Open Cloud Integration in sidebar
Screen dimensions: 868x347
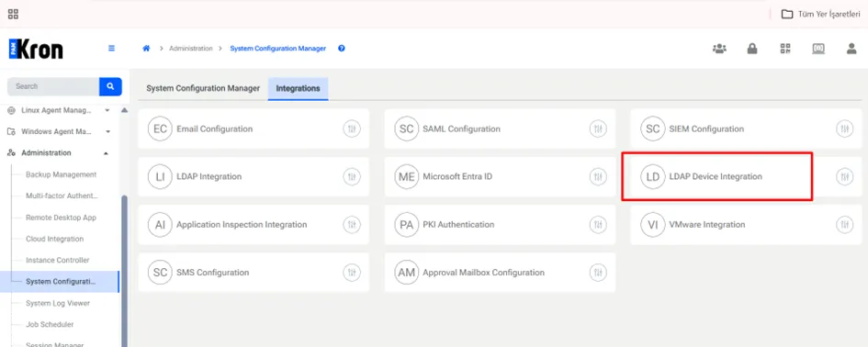(x=55, y=239)
